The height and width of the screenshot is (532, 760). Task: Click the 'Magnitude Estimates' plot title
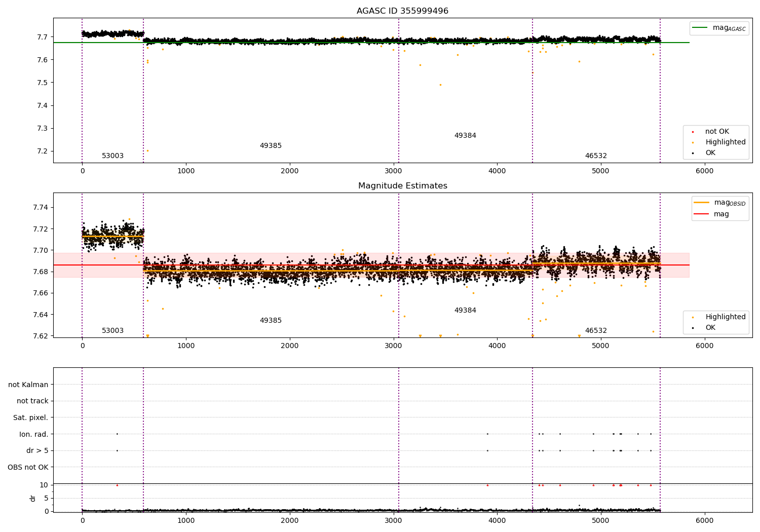[x=402, y=186]
